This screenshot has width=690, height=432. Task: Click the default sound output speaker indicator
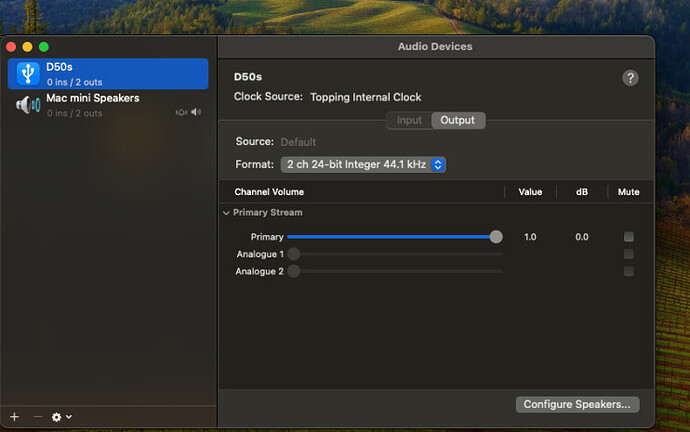196,112
